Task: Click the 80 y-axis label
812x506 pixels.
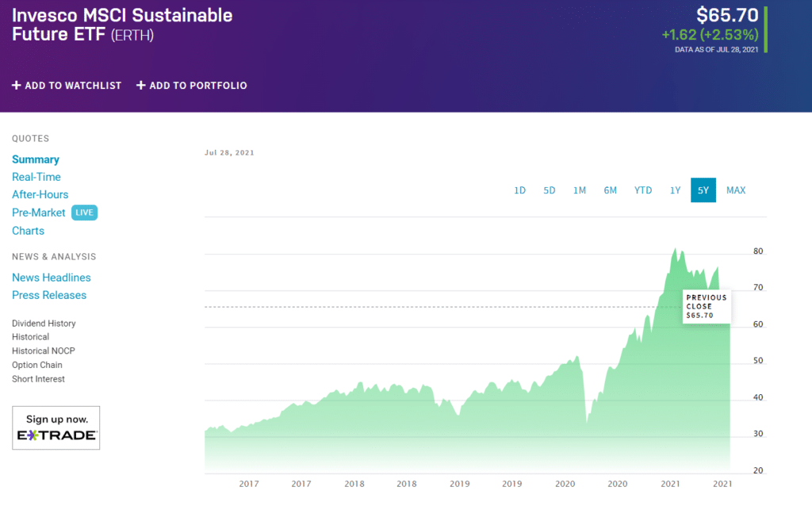Action: click(x=758, y=251)
